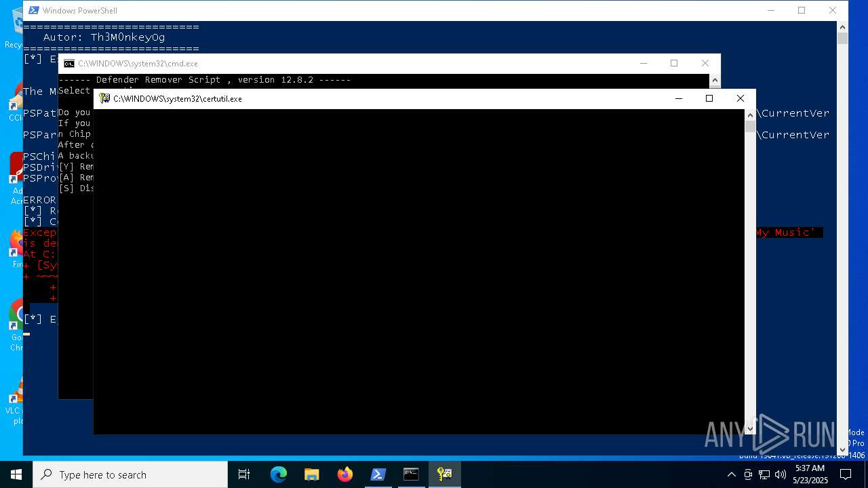
Task: Click the certutil.exe title bar path
Action: [x=178, y=98]
